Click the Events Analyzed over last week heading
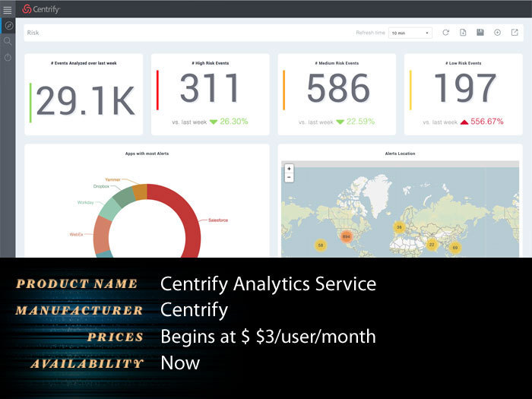The image size is (532, 399). click(84, 63)
